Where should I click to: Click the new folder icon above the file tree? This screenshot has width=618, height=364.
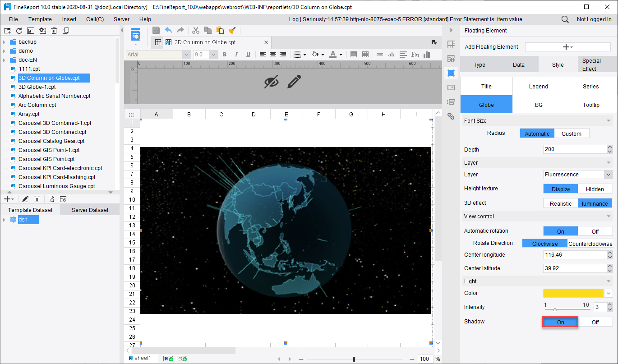point(7,31)
